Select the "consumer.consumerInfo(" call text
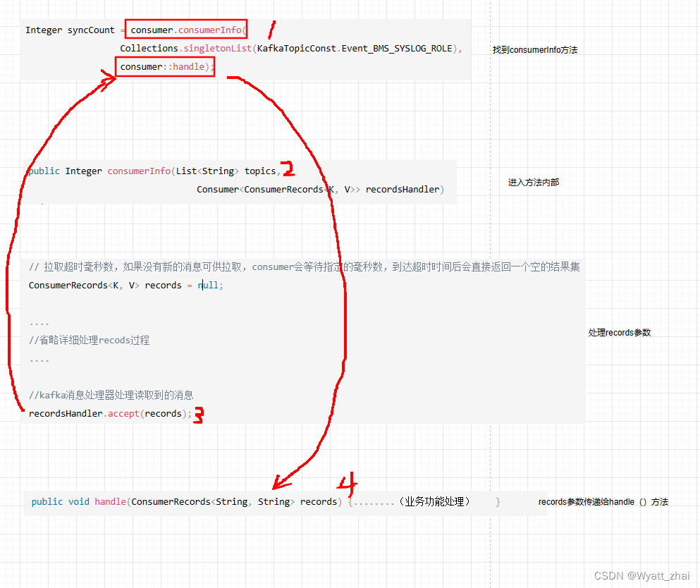The height and width of the screenshot is (588, 700). pyautogui.click(x=188, y=30)
